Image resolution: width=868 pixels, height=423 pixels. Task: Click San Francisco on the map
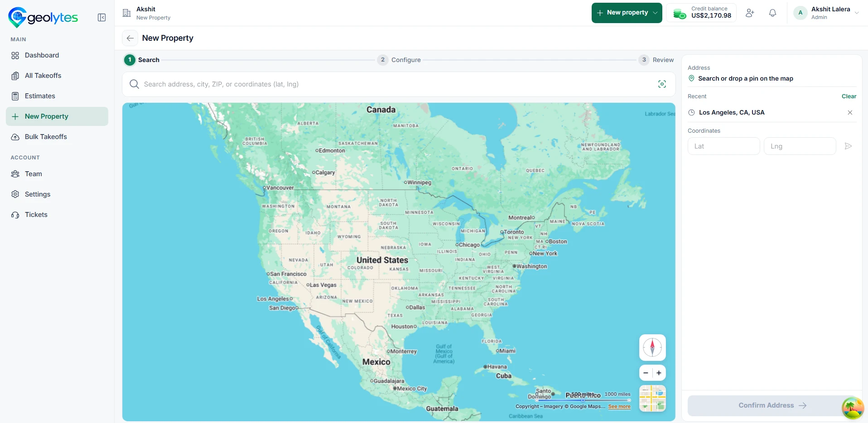point(287,274)
